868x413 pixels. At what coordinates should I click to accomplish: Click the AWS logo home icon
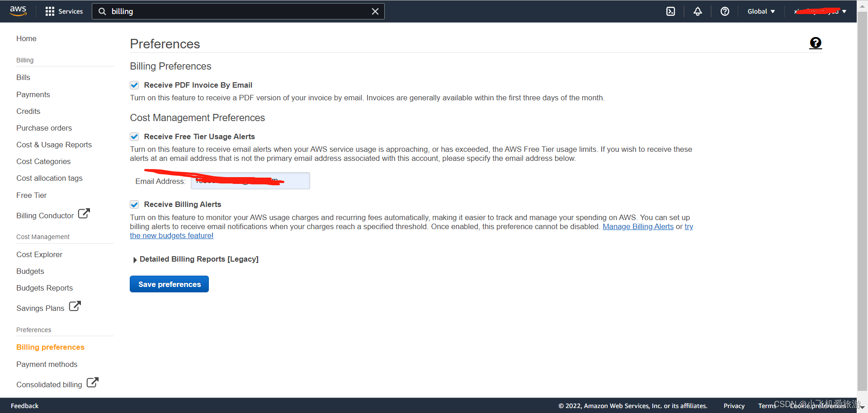18,11
